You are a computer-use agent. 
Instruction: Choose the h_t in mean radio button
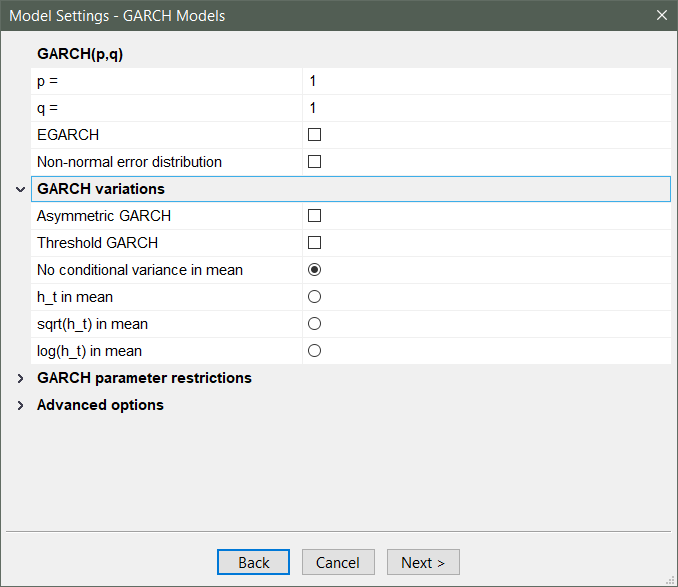[314, 297]
